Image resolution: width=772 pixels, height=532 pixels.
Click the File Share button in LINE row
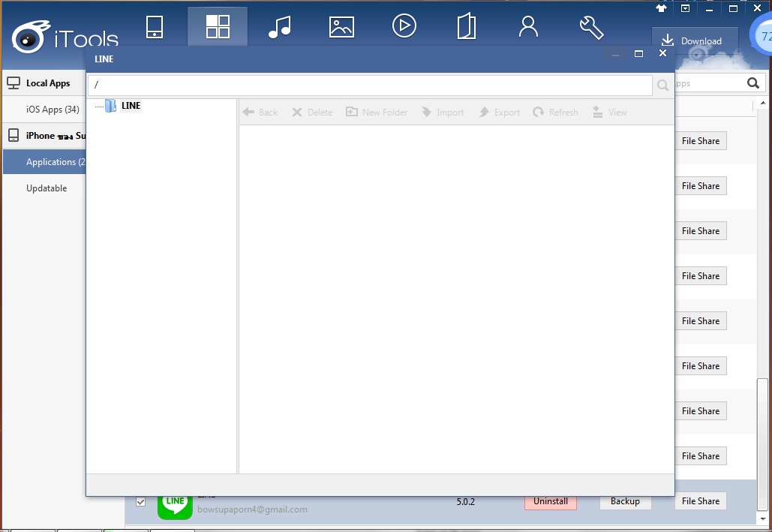[701, 501]
